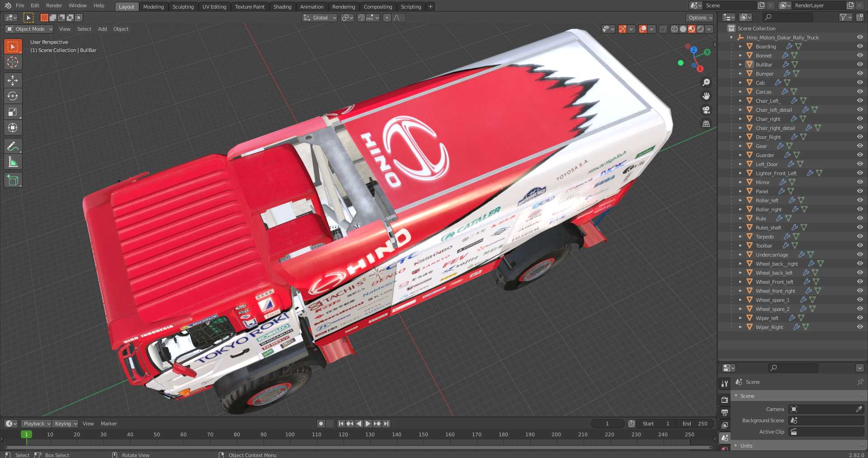The image size is (868, 458).
Task: Hide the Wiper_Right object in viewport
Action: 860,327
